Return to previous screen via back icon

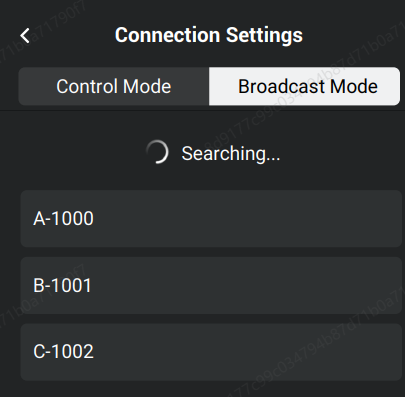point(25,35)
